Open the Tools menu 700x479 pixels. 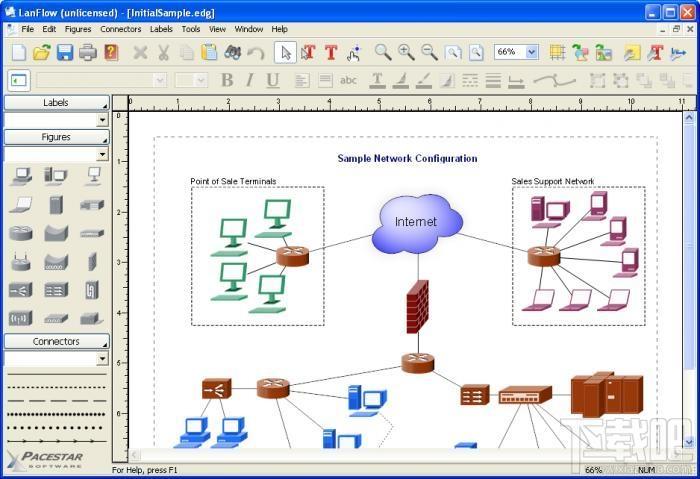[191, 29]
